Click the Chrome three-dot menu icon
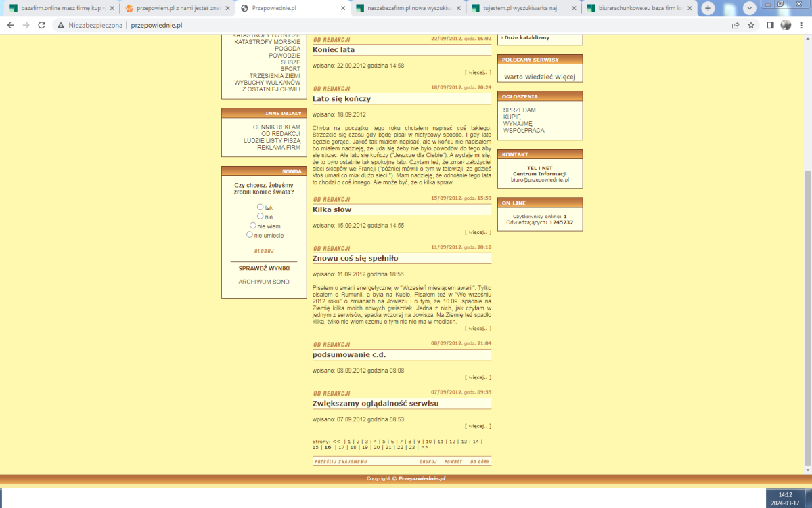Viewport: 812px width, 508px height. [x=802, y=25]
